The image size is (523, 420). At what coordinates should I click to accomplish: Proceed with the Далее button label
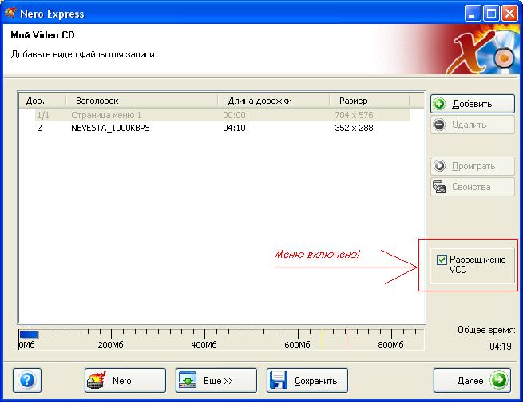pyautogui.click(x=470, y=381)
